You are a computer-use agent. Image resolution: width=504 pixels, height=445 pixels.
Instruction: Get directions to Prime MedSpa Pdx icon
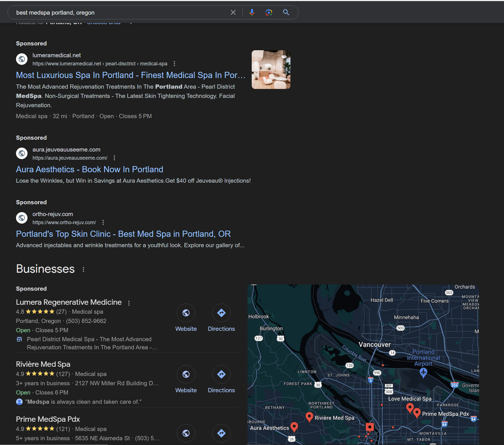221,433
